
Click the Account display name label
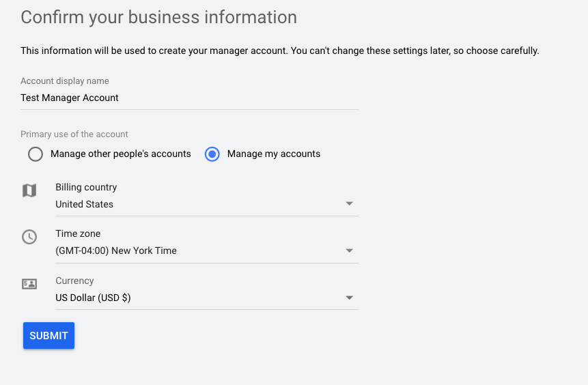(65, 81)
